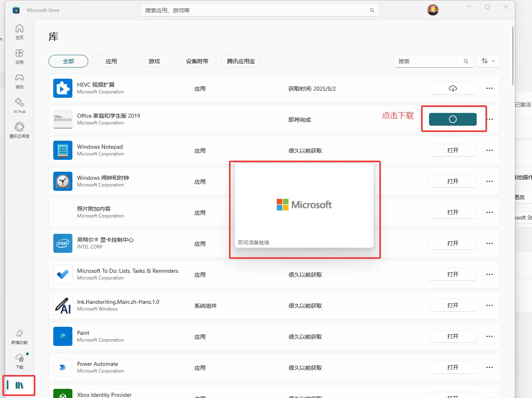Open Paint with 打开 button
The image size is (532, 398).
pyautogui.click(x=453, y=336)
